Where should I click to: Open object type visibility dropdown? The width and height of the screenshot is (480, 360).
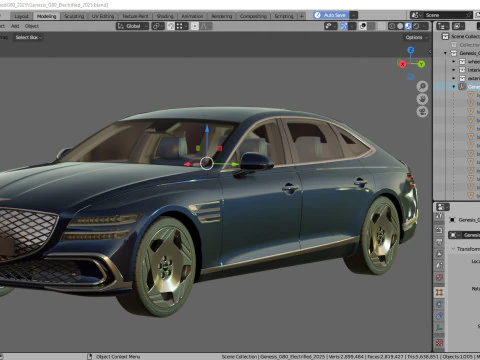[x=330, y=26]
